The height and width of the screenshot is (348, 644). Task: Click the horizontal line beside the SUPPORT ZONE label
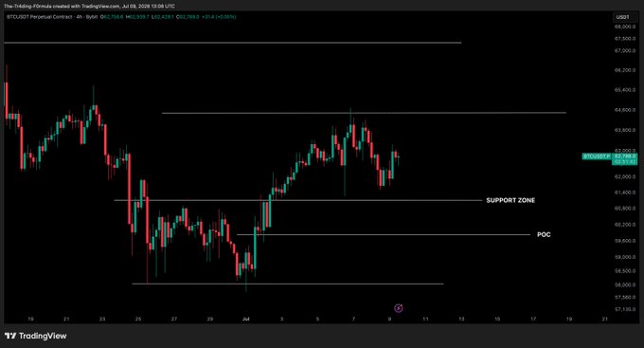tap(297, 200)
